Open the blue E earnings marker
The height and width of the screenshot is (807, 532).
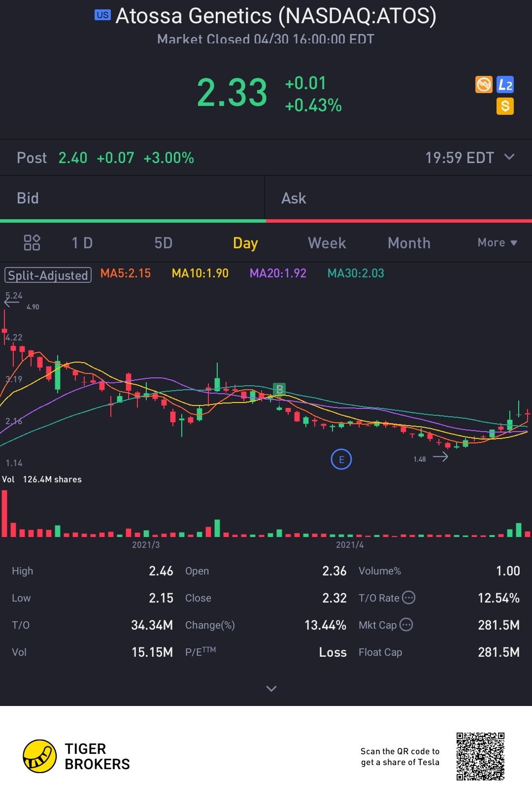(x=341, y=459)
